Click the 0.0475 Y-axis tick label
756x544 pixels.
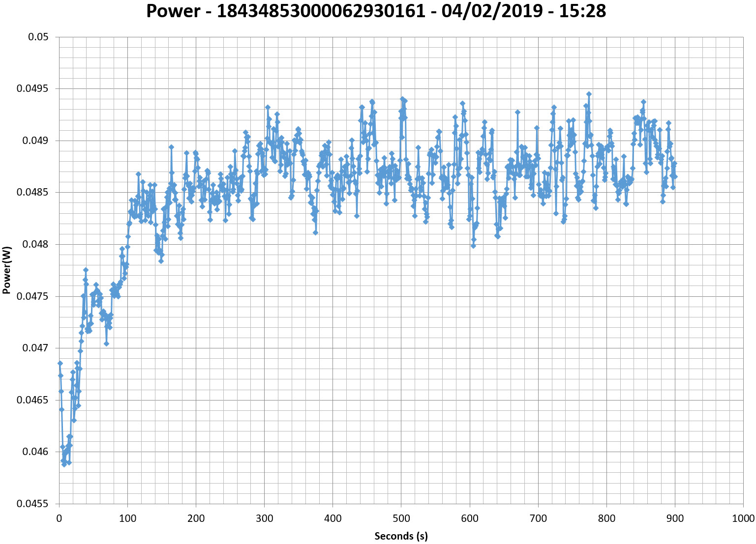pyautogui.click(x=32, y=296)
